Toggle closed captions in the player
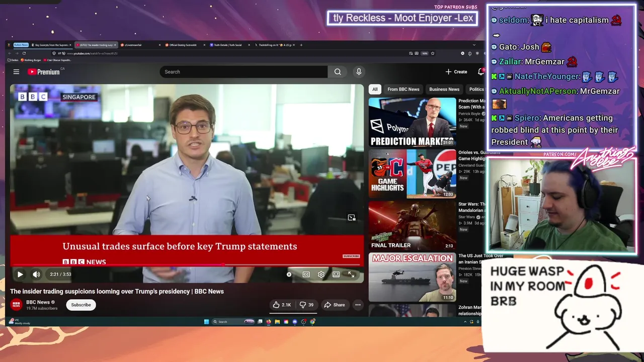Image resolution: width=644 pixels, height=362 pixels. (306, 275)
